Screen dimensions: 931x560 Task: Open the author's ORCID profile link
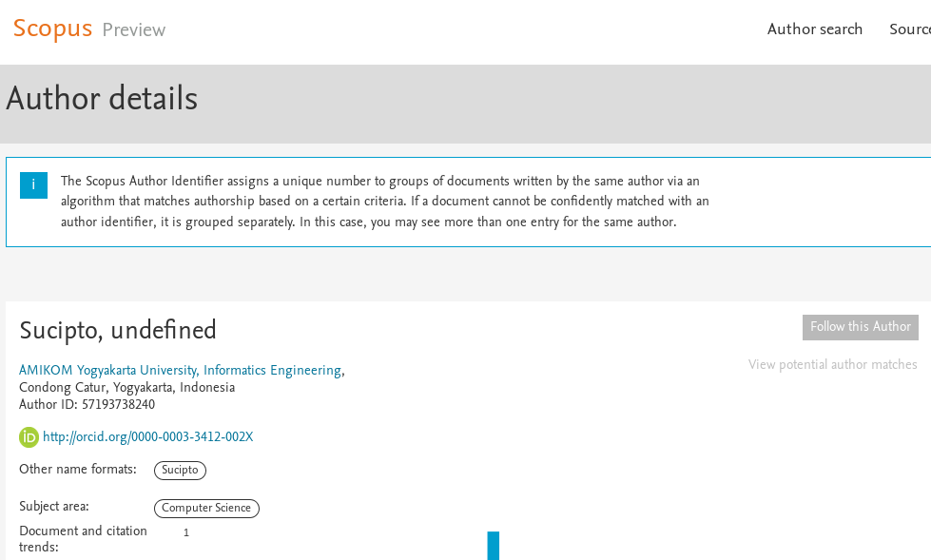point(147,437)
